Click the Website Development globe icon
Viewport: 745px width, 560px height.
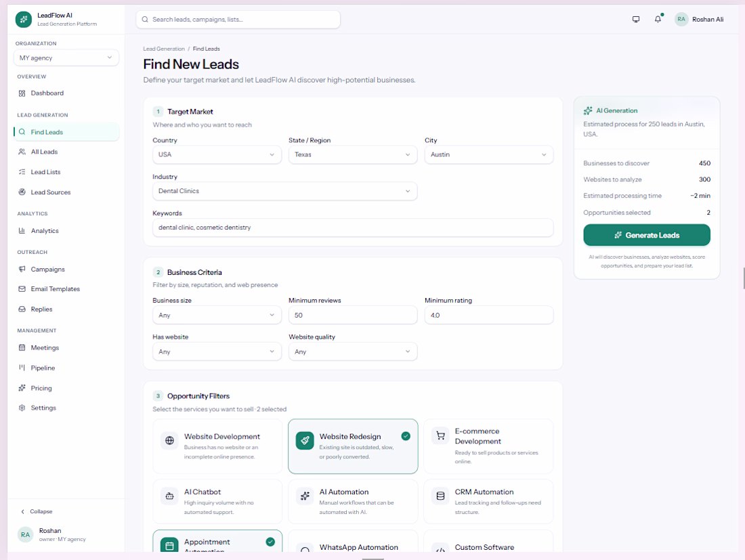pyautogui.click(x=169, y=440)
